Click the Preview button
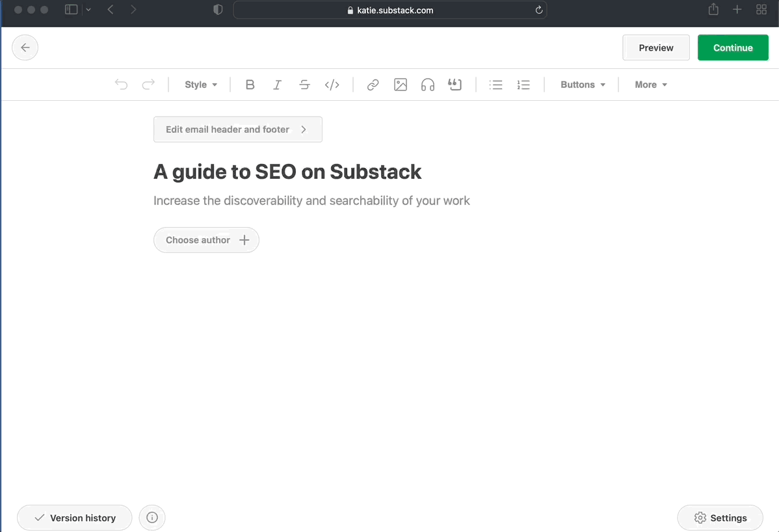 656,47
